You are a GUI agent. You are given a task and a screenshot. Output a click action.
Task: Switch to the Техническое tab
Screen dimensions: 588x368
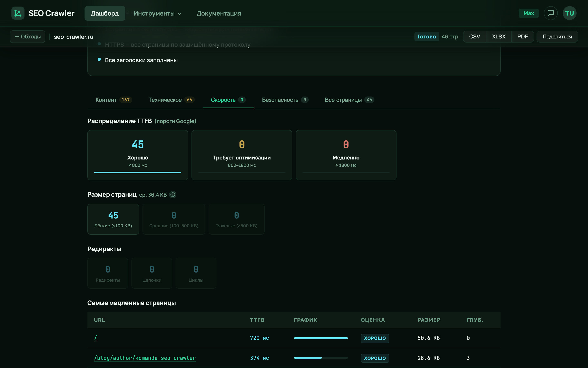pos(171,100)
